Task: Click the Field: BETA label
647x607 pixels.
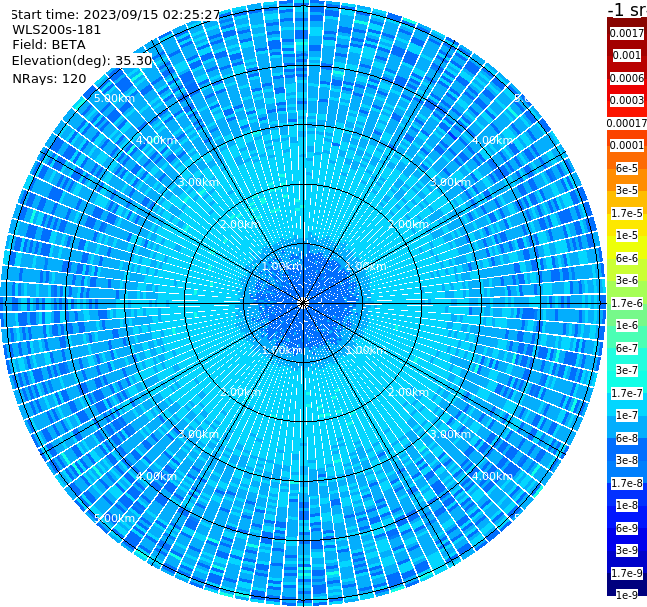Action: pos(49,45)
